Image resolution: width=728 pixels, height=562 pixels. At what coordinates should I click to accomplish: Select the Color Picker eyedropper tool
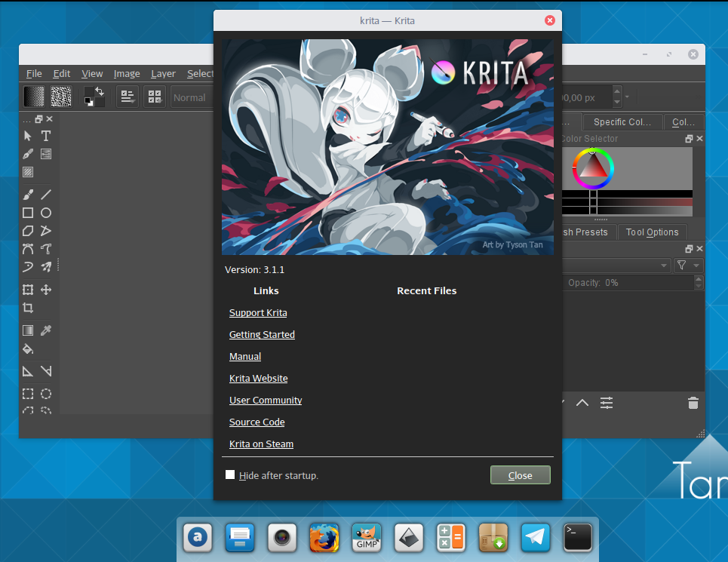[x=45, y=330]
